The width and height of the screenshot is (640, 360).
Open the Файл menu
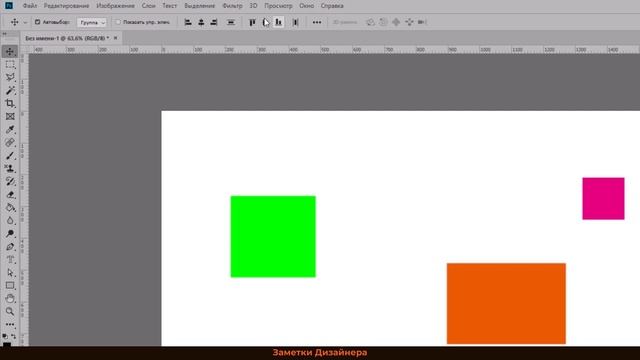30,6
